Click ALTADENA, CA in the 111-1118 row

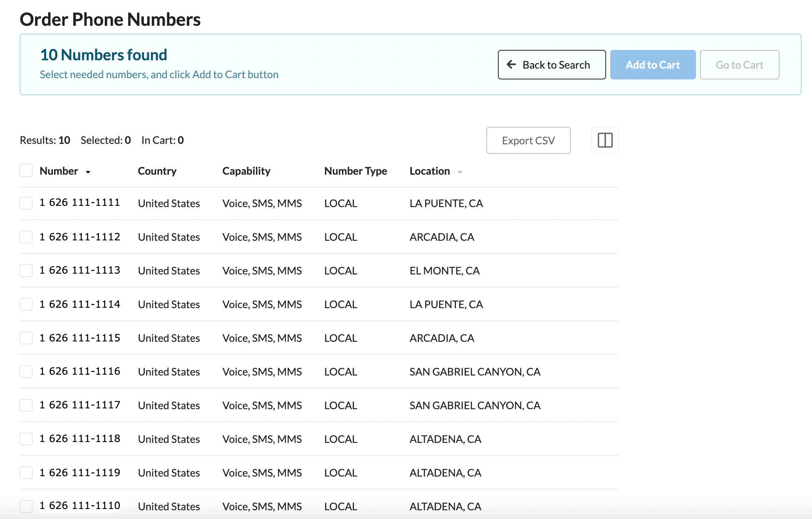pyautogui.click(x=446, y=439)
